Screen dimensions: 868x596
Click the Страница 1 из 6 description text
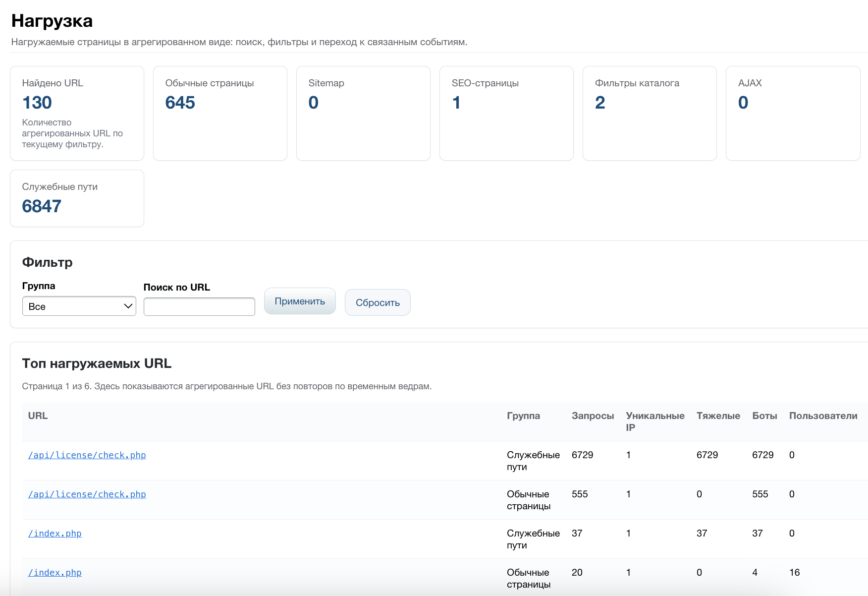227,386
